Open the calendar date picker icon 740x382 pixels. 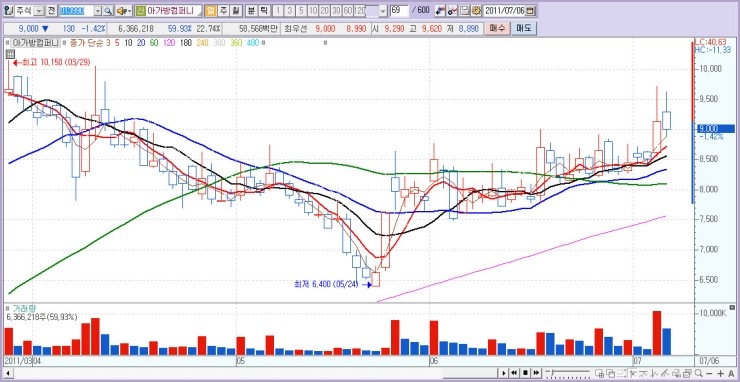coord(530,10)
